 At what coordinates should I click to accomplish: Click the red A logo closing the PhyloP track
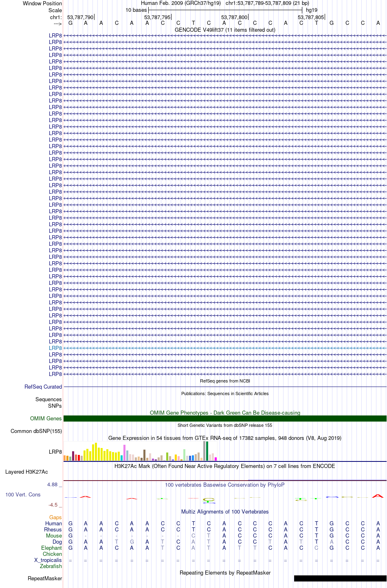pos(378,496)
